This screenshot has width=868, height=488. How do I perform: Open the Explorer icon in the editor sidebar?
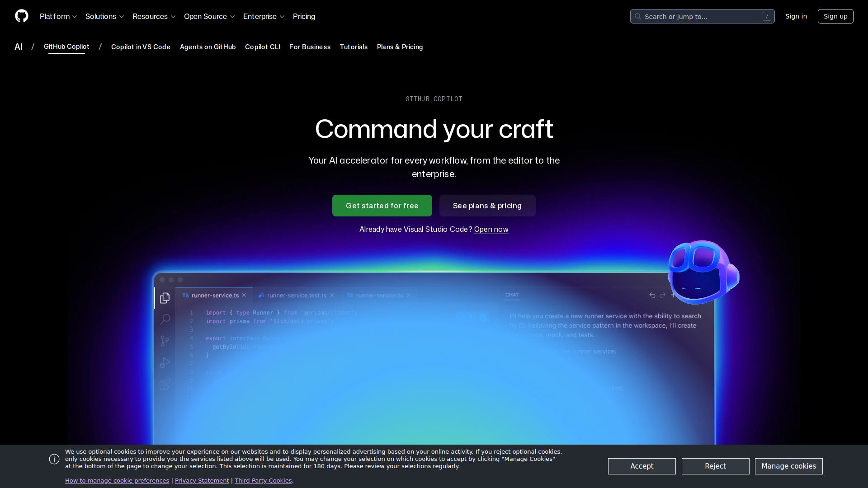165,298
